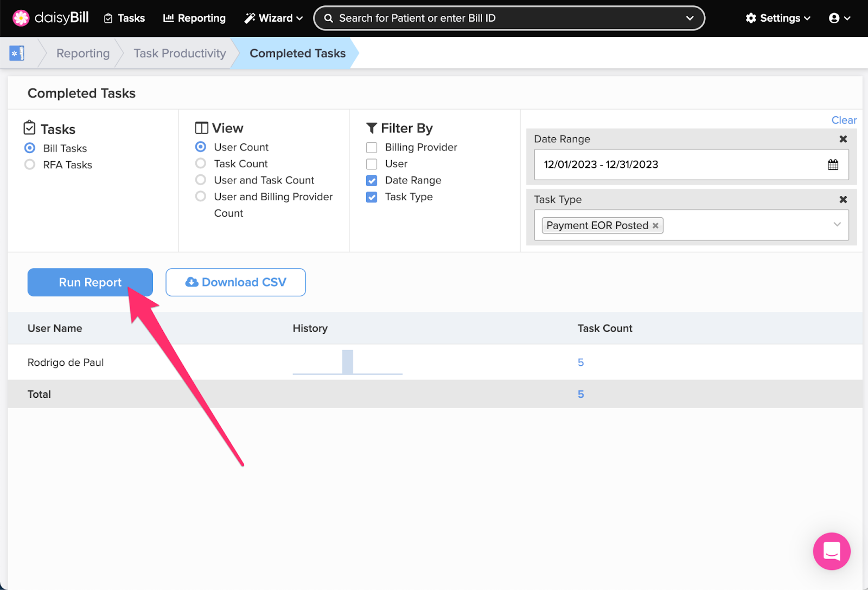Go to Reporting breadcrumb
868x590 pixels.
pyautogui.click(x=83, y=53)
